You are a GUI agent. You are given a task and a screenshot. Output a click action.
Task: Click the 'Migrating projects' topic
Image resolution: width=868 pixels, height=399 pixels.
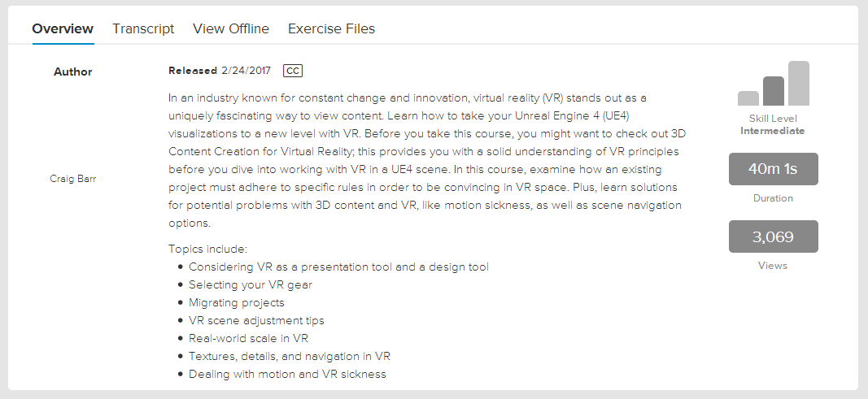(x=237, y=302)
